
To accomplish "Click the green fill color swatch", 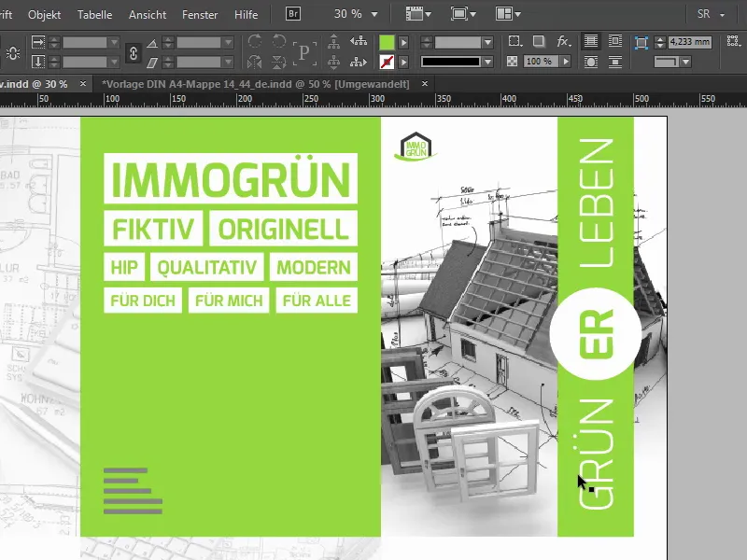I will tap(387, 42).
